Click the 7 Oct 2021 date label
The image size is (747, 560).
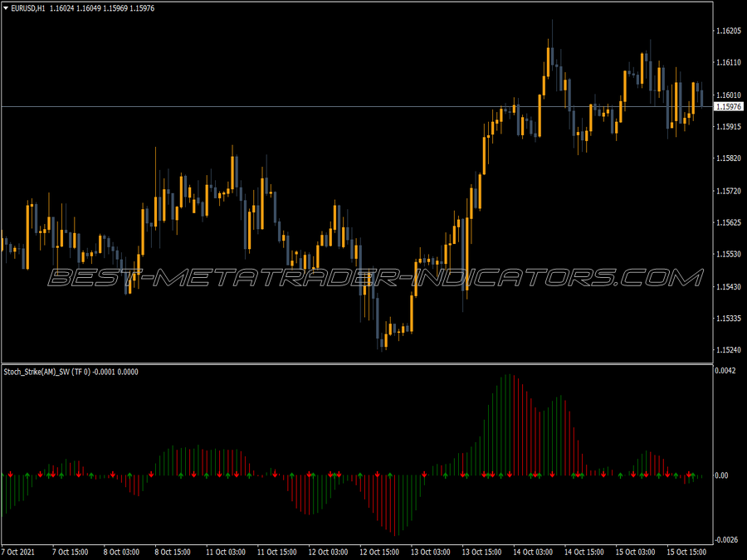pyautogui.click(x=18, y=552)
